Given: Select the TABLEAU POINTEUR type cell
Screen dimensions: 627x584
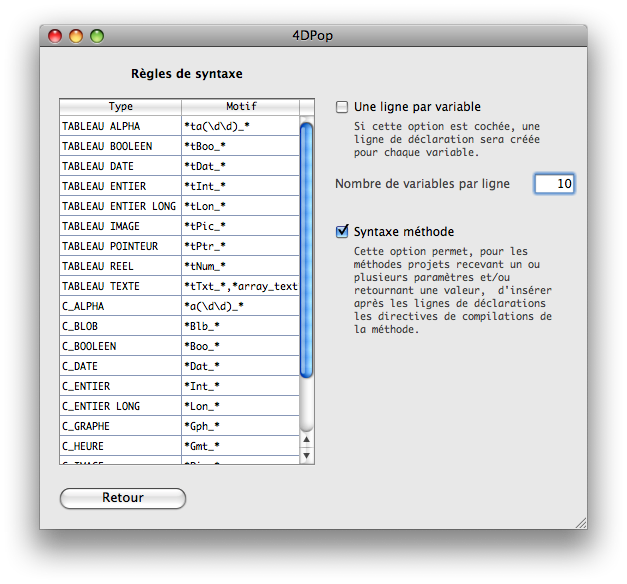Looking at the screenshot, I should (x=120, y=246).
